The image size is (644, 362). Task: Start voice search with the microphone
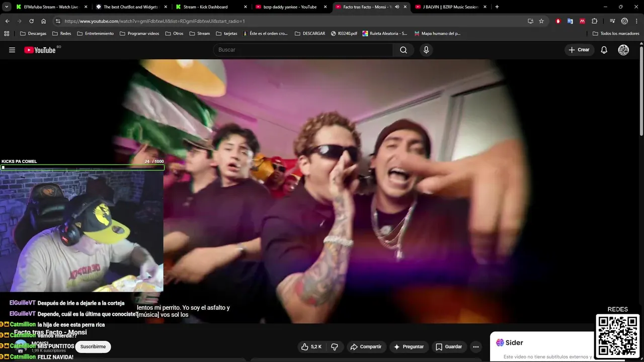tap(426, 50)
